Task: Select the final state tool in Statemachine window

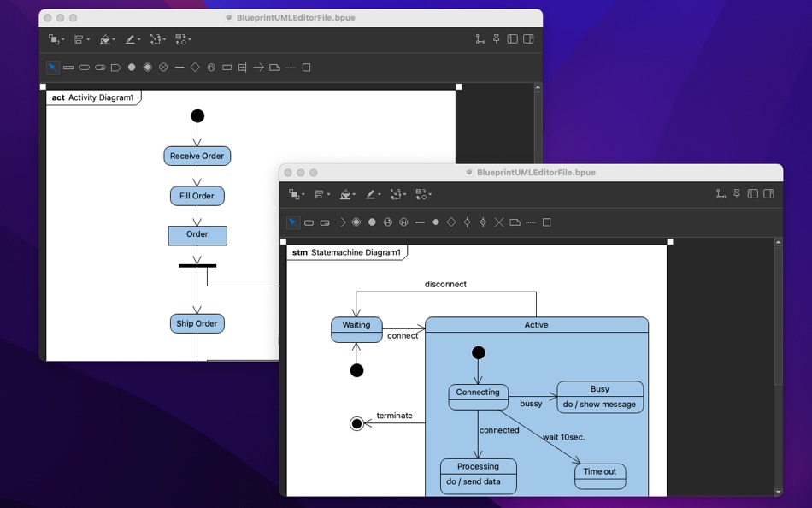Action: pos(356,222)
